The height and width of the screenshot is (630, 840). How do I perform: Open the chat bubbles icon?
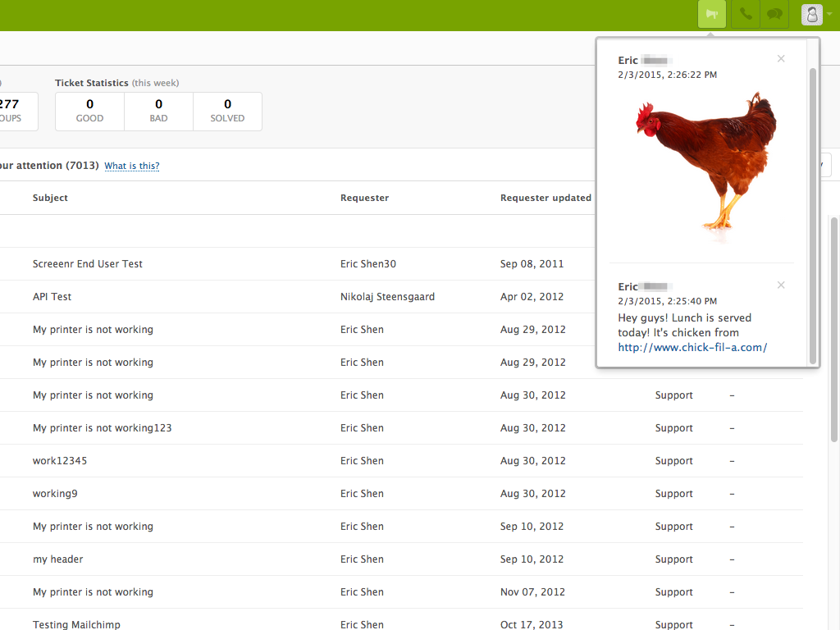coord(774,14)
